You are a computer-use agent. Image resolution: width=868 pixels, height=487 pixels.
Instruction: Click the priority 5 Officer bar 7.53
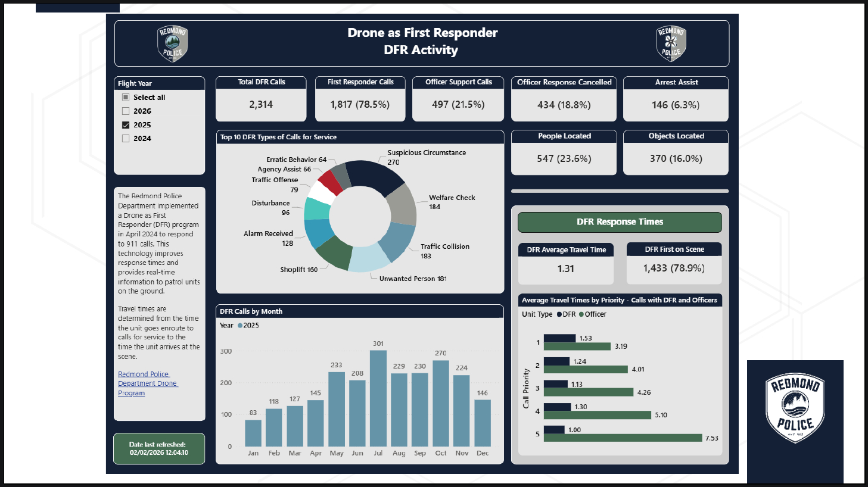[x=623, y=438]
